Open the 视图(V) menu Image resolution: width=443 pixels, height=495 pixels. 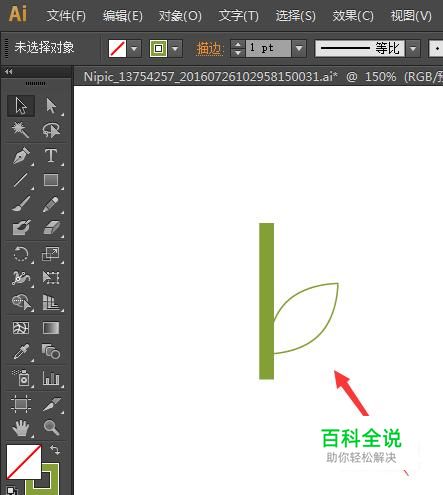pos(411,16)
